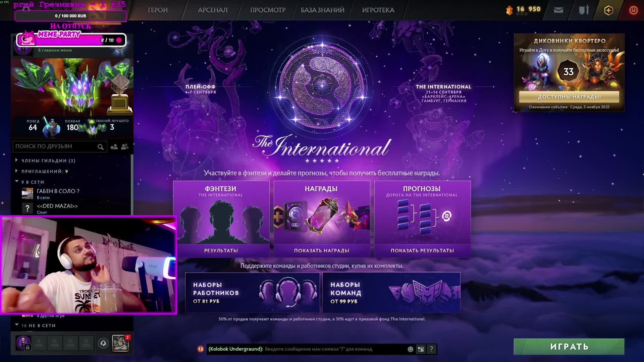Expand the invitations list
The image size is (644, 362).
(17, 171)
